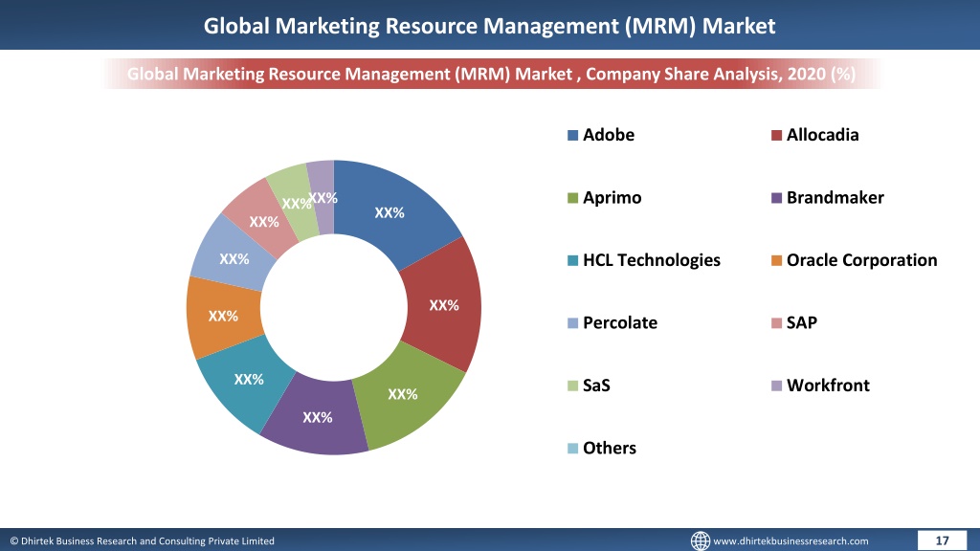Click the Dhirtek copyright notice in footer
Image resolution: width=980 pixels, height=551 pixels.
[x=142, y=541]
